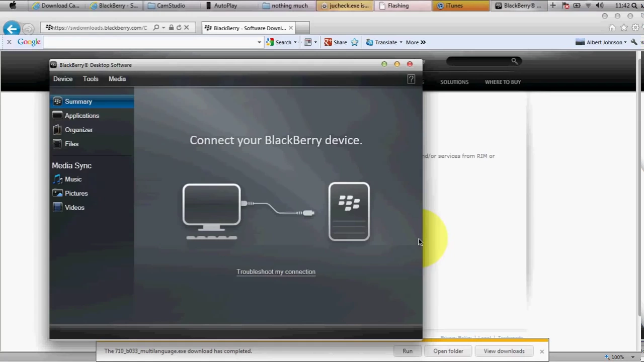Click Open folder button
Image resolution: width=644 pixels, height=362 pixels.
448,351
